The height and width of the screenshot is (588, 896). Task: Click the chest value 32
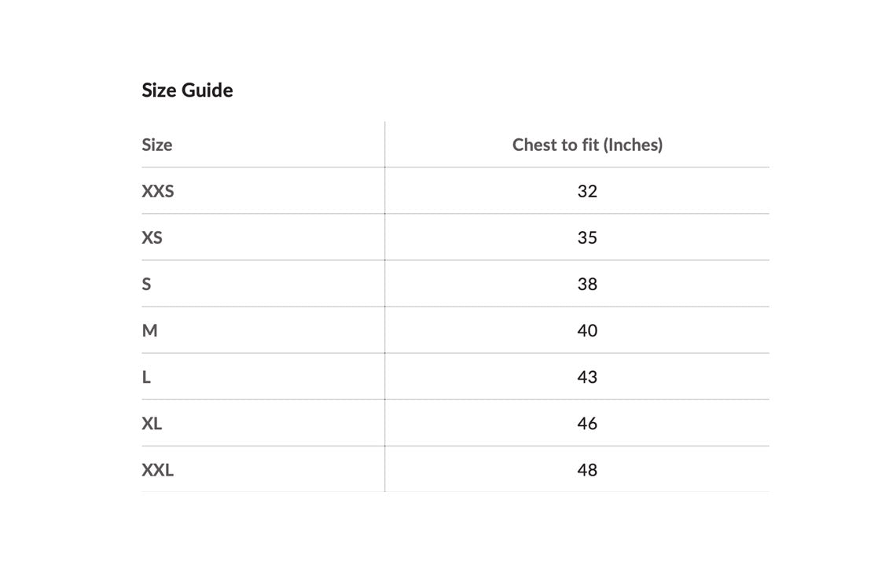(x=587, y=191)
